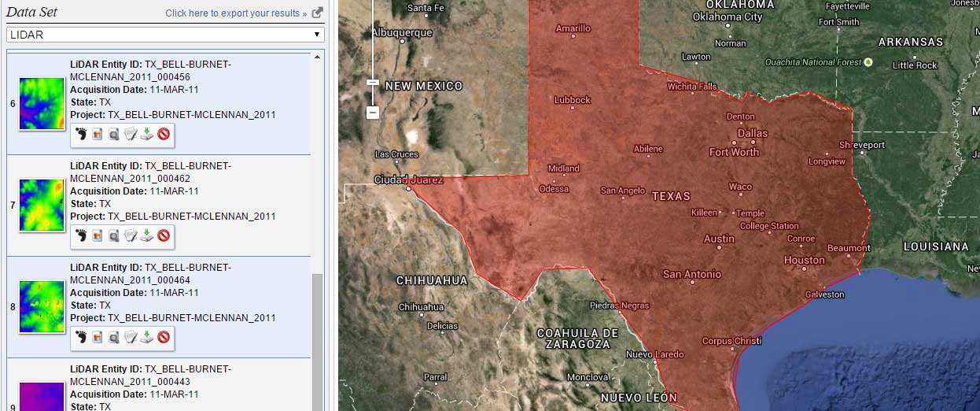The image size is (980, 411).
Task: Open thumbnail preview of result 6 (000456)
Action: click(42, 104)
